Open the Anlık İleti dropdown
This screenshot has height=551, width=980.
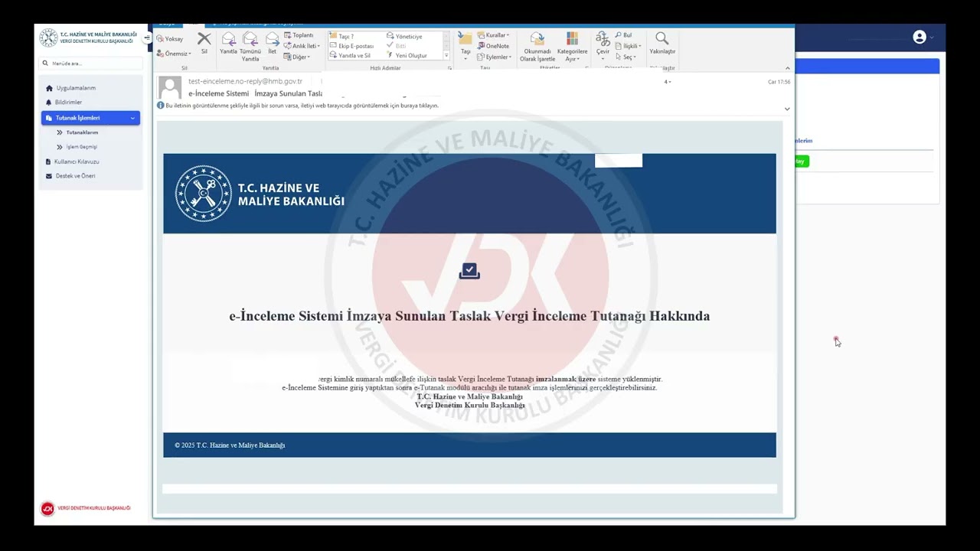tap(302, 46)
